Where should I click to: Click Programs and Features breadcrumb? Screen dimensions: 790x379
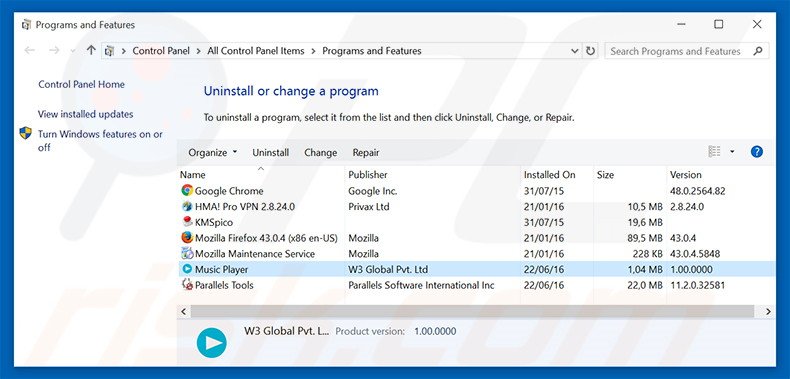tap(372, 51)
